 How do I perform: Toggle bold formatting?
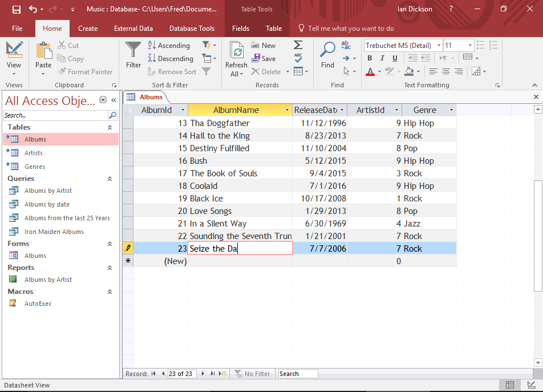tap(369, 58)
